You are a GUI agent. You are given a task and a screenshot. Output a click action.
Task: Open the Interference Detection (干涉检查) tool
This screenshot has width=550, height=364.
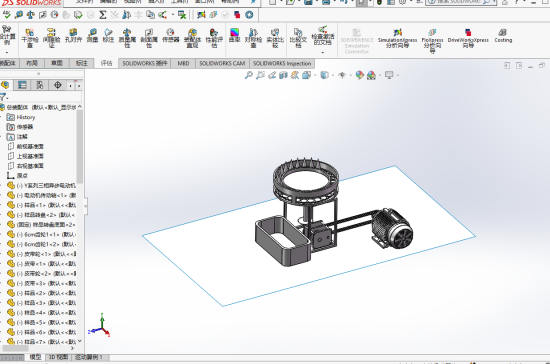point(30,38)
